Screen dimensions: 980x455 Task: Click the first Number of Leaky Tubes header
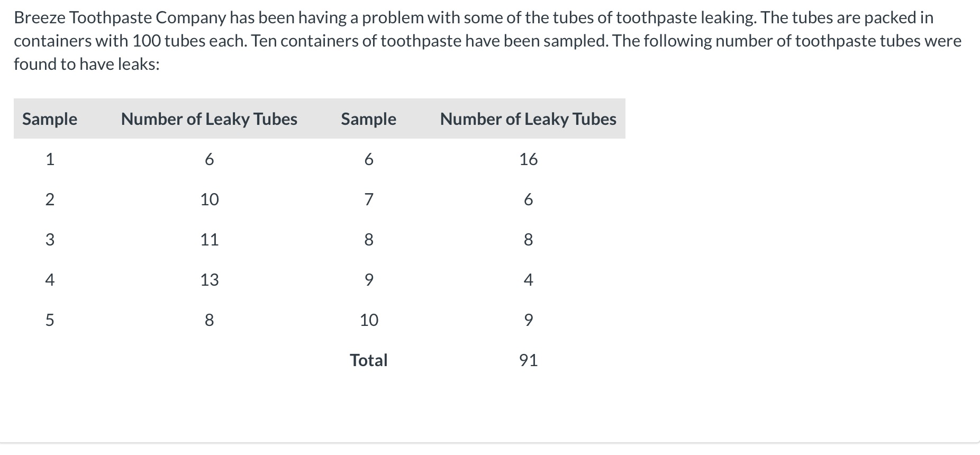tap(209, 119)
